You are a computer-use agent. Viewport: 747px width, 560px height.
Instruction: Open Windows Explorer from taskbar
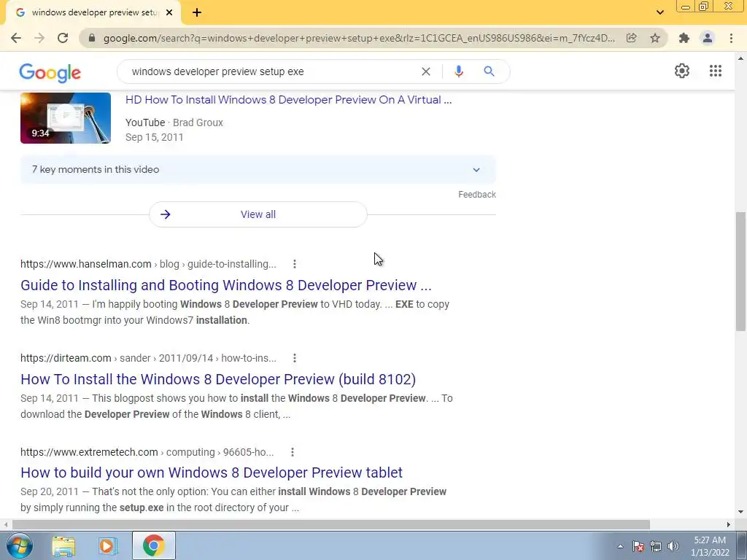(63, 545)
